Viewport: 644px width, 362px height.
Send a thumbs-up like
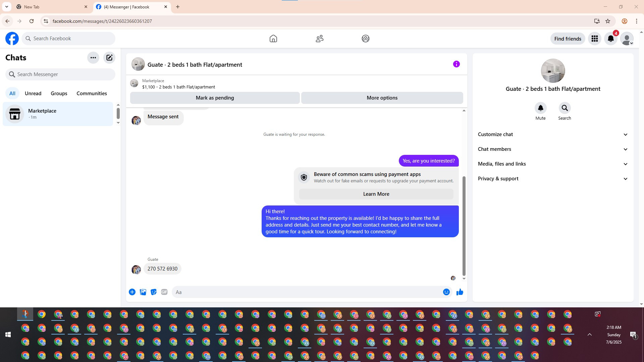(x=460, y=292)
